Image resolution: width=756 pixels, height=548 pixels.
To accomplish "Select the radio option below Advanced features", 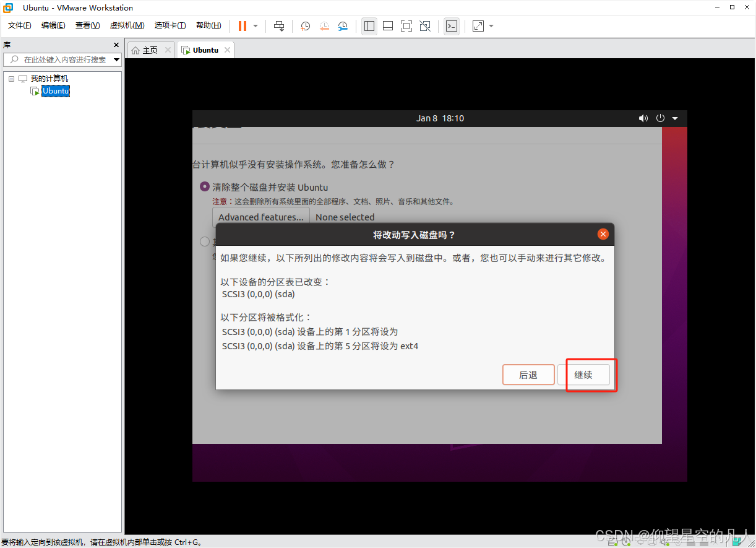I will (205, 241).
